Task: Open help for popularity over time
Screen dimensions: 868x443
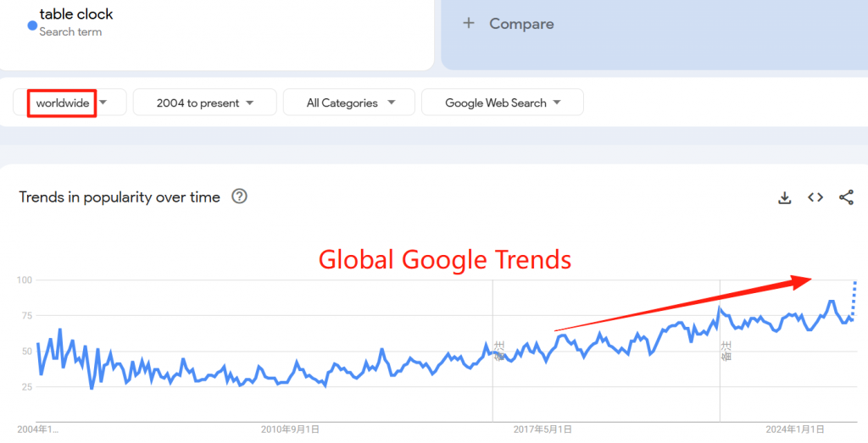Action: [239, 197]
